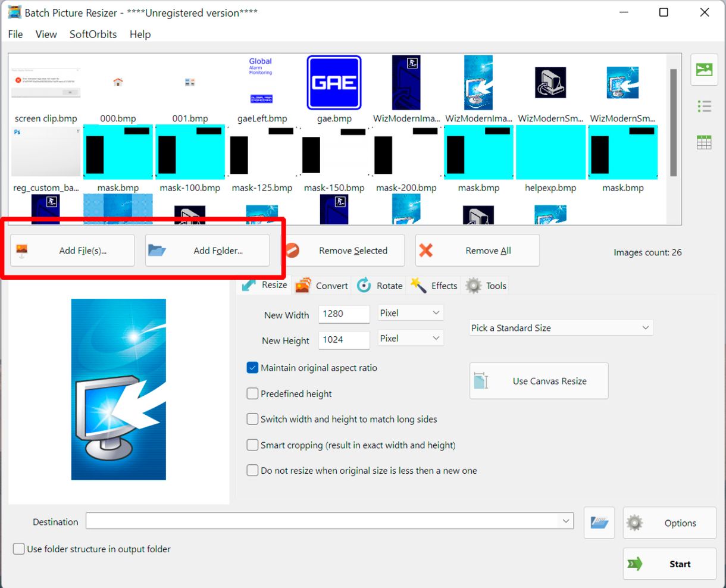Click the blue folder icon on Add Folder button

[157, 250]
